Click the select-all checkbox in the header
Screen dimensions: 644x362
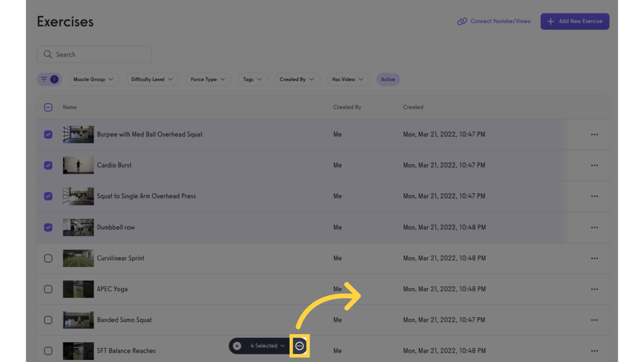pos(48,107)
